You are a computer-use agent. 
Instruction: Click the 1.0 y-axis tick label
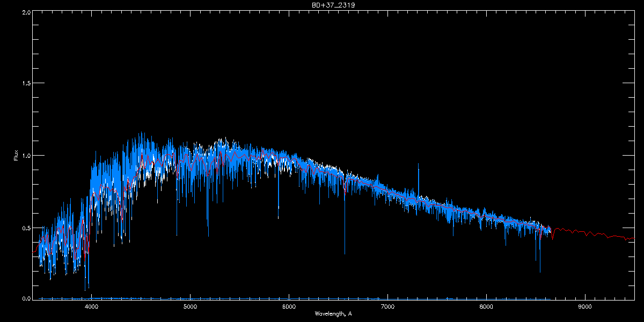click(x=26, y=156)
